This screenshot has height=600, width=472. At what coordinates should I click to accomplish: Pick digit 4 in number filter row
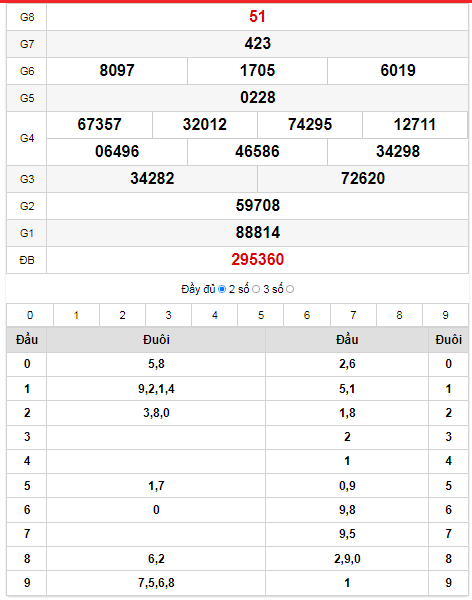click(x=215, y=315)
